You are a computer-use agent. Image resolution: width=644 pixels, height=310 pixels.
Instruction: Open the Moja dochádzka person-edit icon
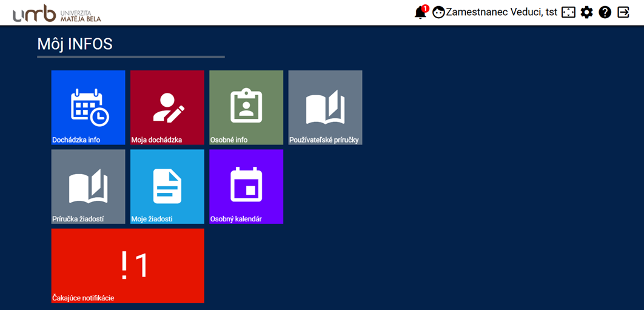pyautogui.click(x=168, y=106)
